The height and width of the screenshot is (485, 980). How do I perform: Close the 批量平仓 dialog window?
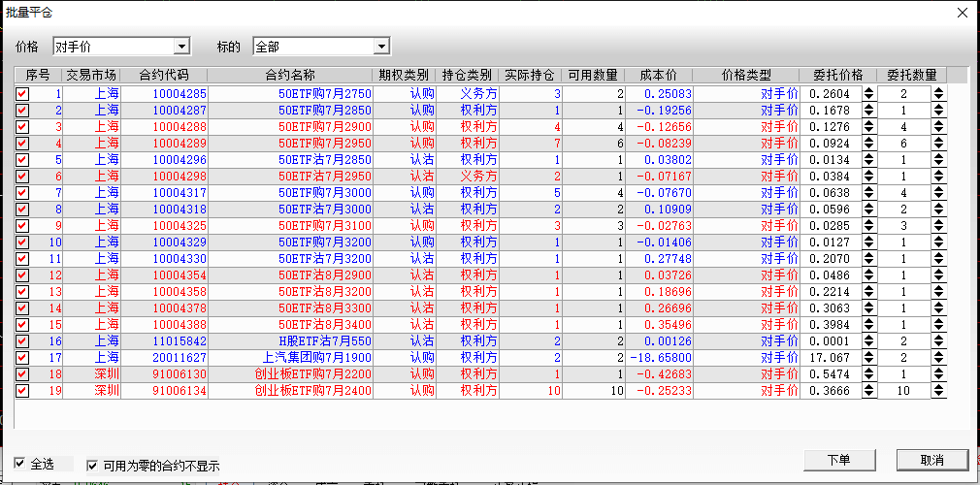(962, 13)
